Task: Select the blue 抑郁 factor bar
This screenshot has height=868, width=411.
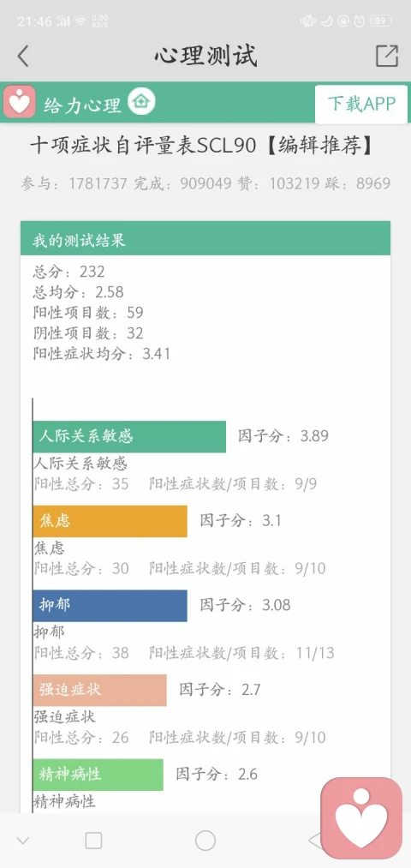Action: point(110,606)
